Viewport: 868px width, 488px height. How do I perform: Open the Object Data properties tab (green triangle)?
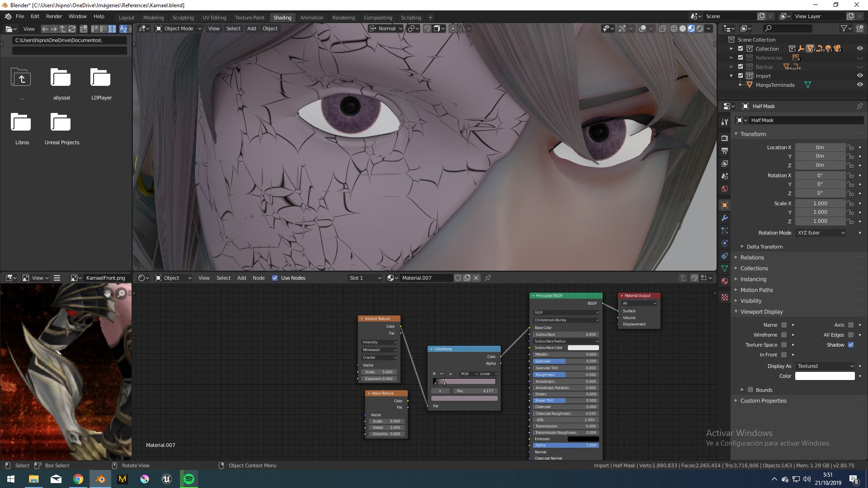(725, 268)
